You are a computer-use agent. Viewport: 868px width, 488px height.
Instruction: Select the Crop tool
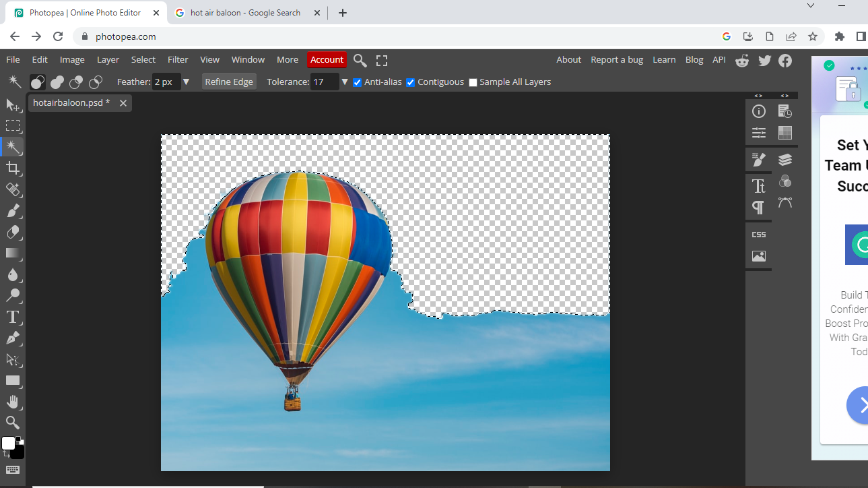pos(13,168)
